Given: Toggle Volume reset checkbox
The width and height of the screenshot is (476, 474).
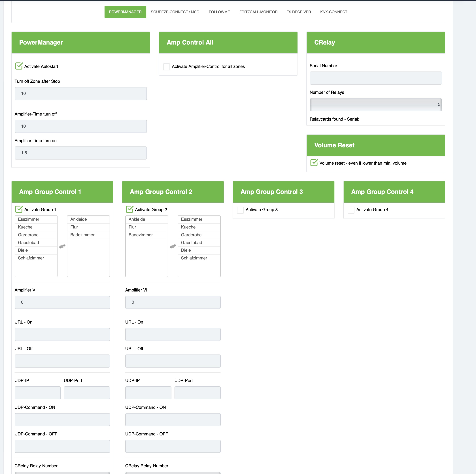Looking at the screenshot, I should coord(314,163).
